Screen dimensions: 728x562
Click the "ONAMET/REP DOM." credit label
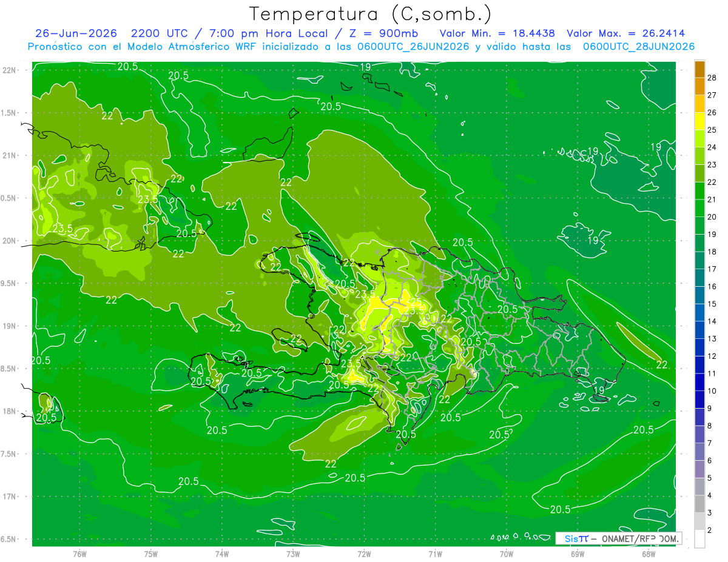click(x=641, y=538)
